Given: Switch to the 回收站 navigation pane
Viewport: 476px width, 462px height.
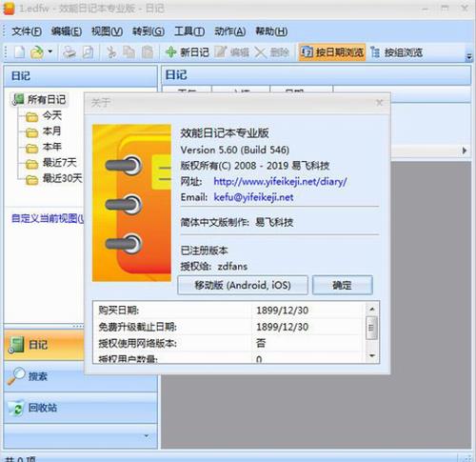Looking at the screenshot, I should point(81,408).
